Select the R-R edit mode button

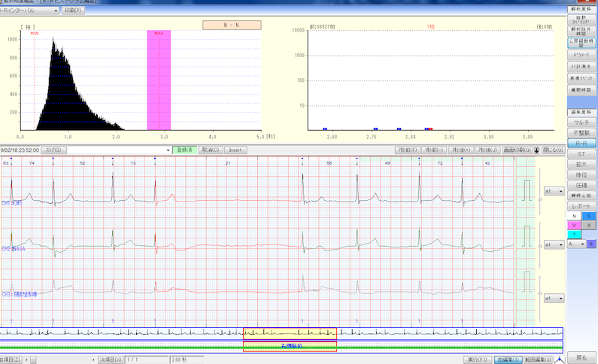pos(581,142)
